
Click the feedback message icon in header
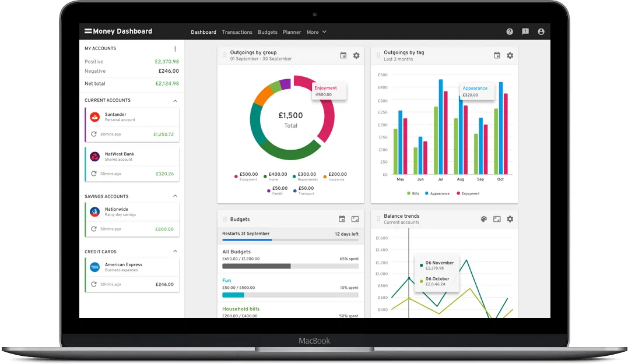pyautogui.click(x=525, y=32)
